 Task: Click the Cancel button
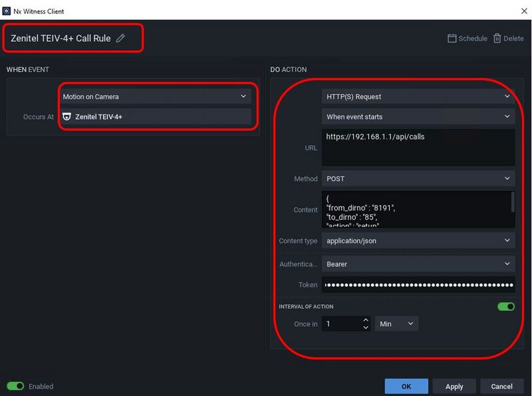click(x=501, y=386)
